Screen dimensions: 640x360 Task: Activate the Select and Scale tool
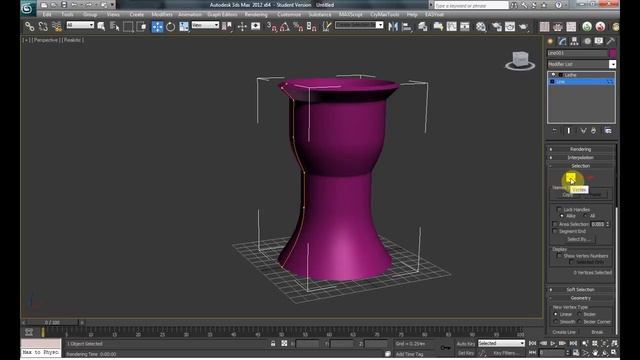pos(184,27)
